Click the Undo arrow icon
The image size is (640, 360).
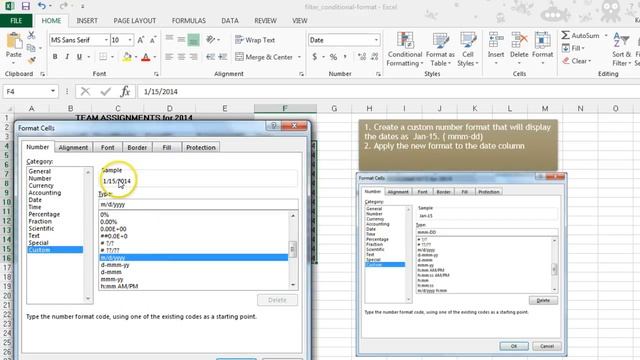click(41, 6)
